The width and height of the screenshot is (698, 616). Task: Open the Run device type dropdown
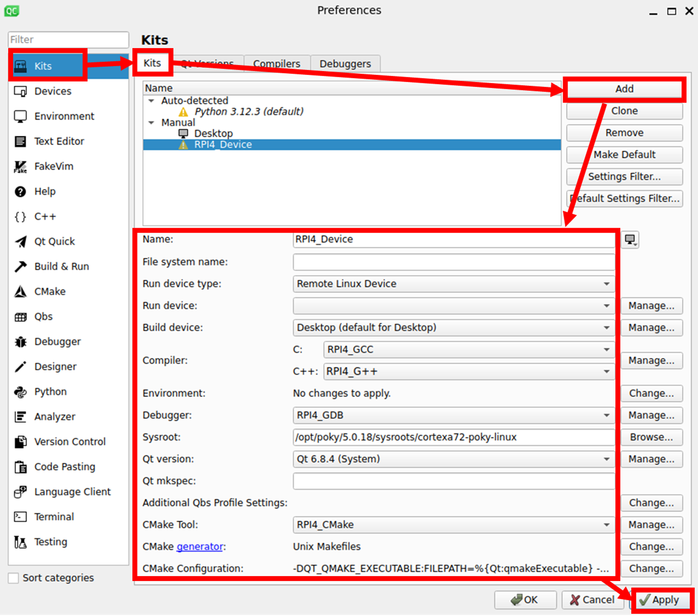pos(454,284)
